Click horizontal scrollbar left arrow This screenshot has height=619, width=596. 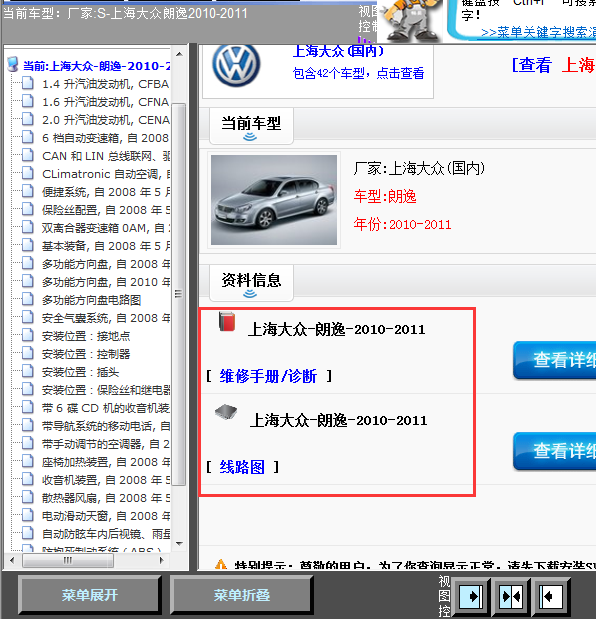point(12,560)
